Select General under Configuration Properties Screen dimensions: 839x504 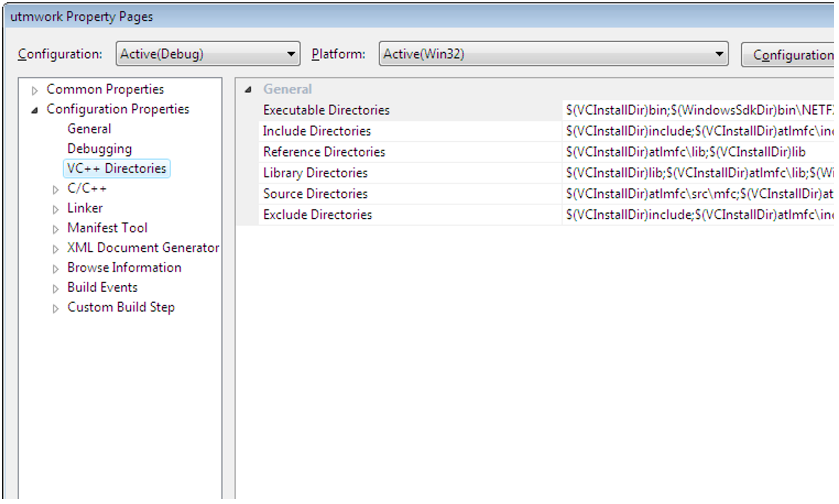coord(89,129)
